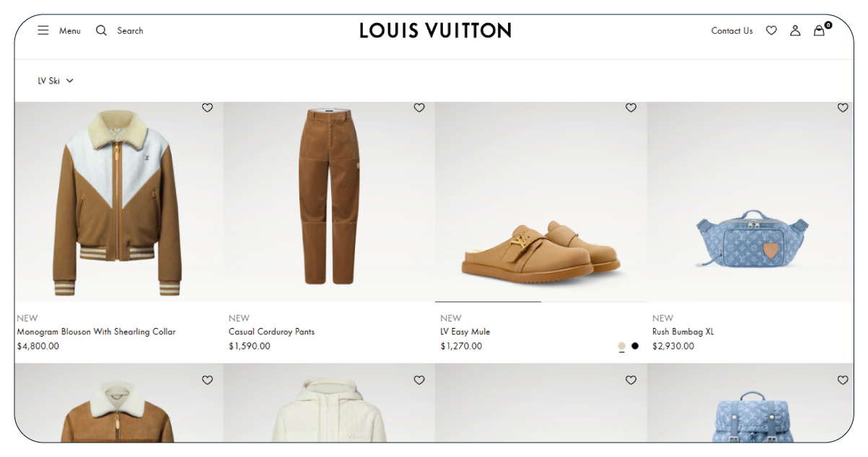The height and width of the screenshot is (457, 868).
Task: Add LV Easy Mule to wishlist
Action: [x=631, y=107]
